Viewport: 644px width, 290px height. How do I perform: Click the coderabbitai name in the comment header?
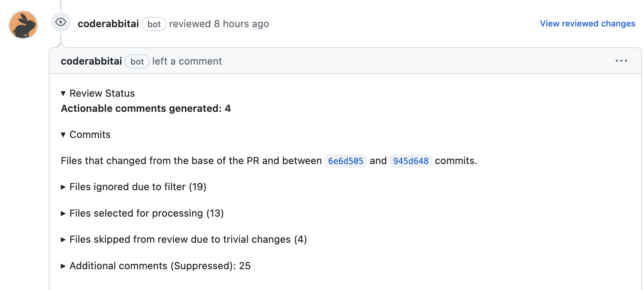pos(91,61)
